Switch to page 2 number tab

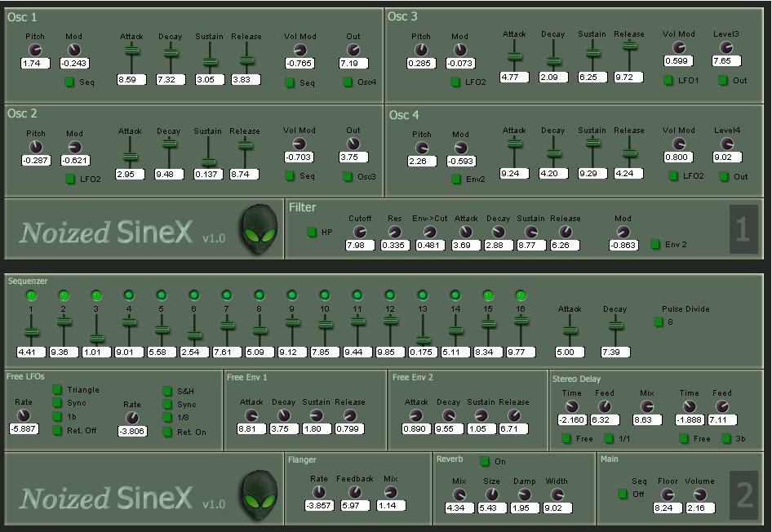tap(743, 495)
